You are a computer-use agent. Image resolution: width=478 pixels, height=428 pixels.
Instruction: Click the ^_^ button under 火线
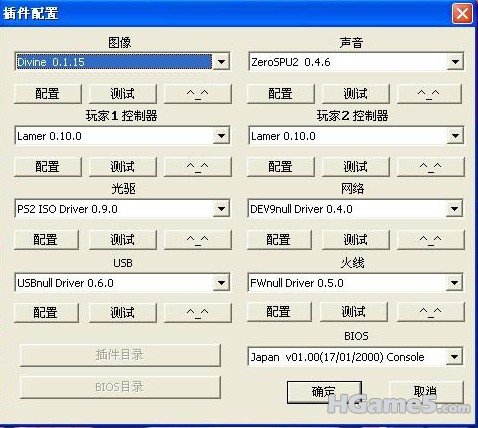coord(430,312)
